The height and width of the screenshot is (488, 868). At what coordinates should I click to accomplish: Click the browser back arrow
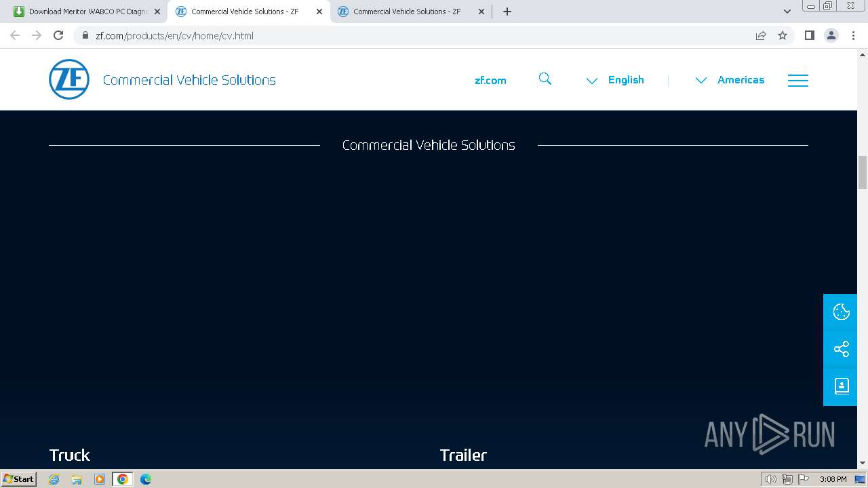15,35
